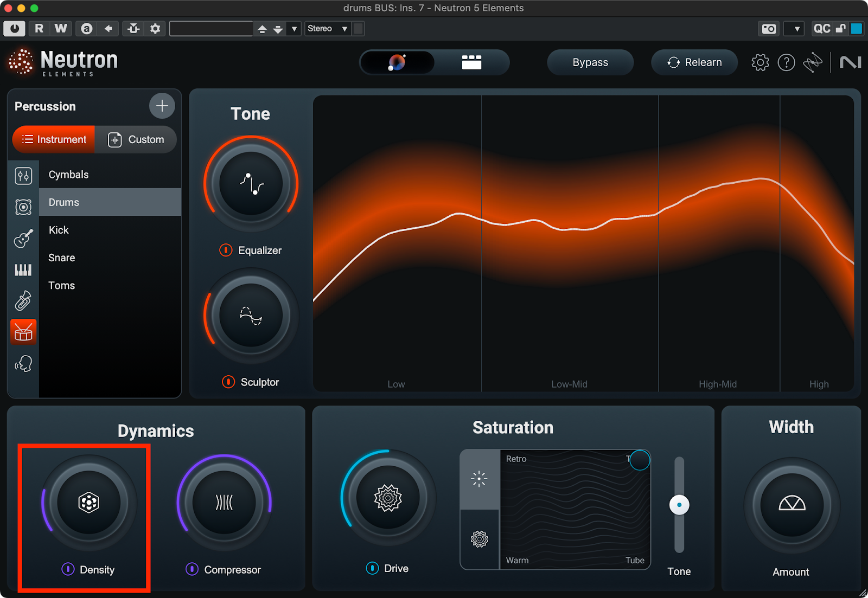Screen dimensions: 868x598
Task: Open the preset browser dropdown arrow
Action: point(294,29)
